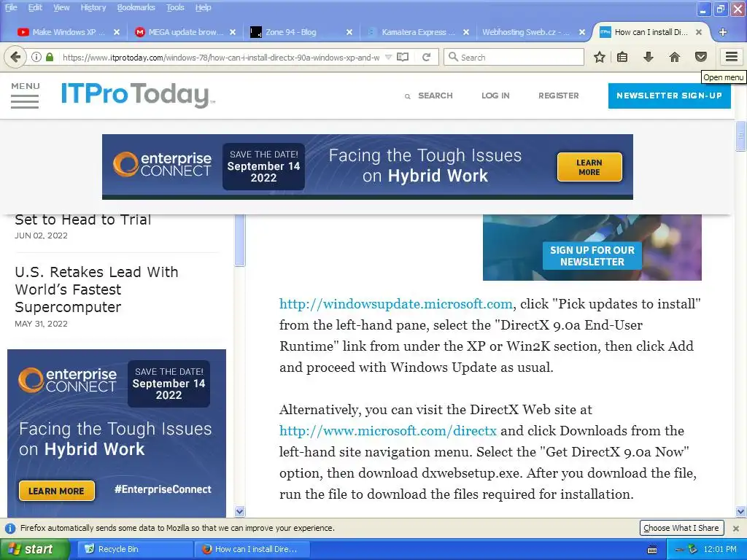
Task: Click the URL address bar text
Action: coord(221,58)
